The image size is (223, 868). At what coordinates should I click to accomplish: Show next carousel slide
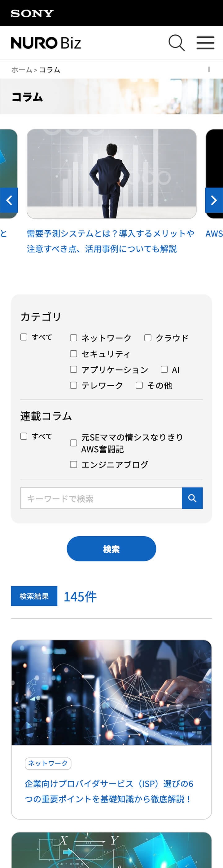click(x=214, y=200)
